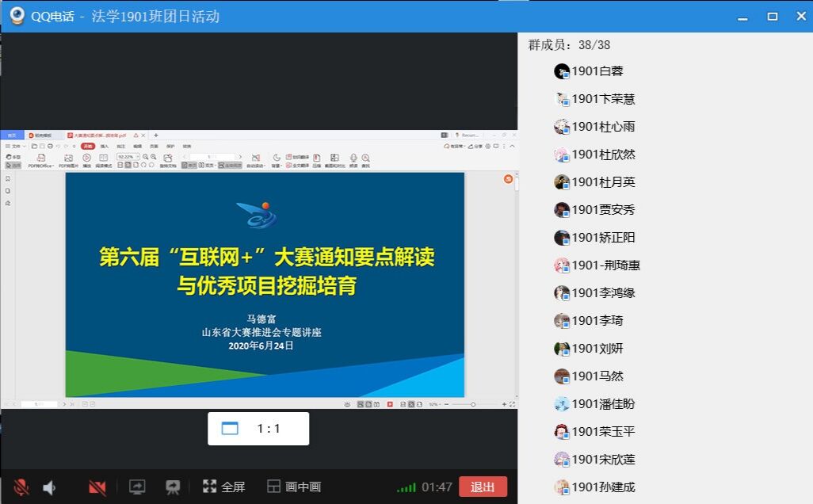This screenshot has width=813, height=504.
Task: Enter fullscreen with the 全屏 button
Action: [x=224, y=487]
